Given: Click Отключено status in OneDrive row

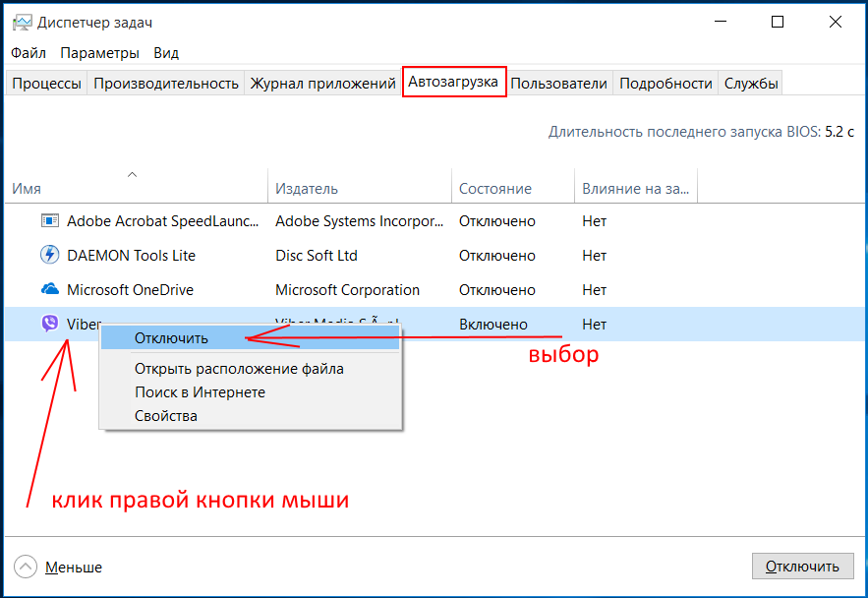Looking at the screenshot, I should pos(497,289).
